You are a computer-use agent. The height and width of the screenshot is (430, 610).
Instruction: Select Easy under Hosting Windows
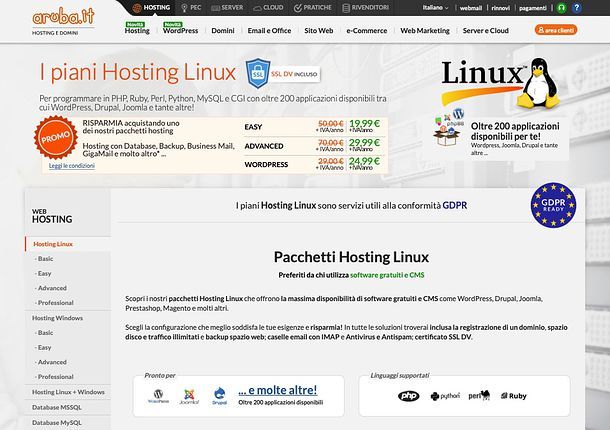(44, 348)
